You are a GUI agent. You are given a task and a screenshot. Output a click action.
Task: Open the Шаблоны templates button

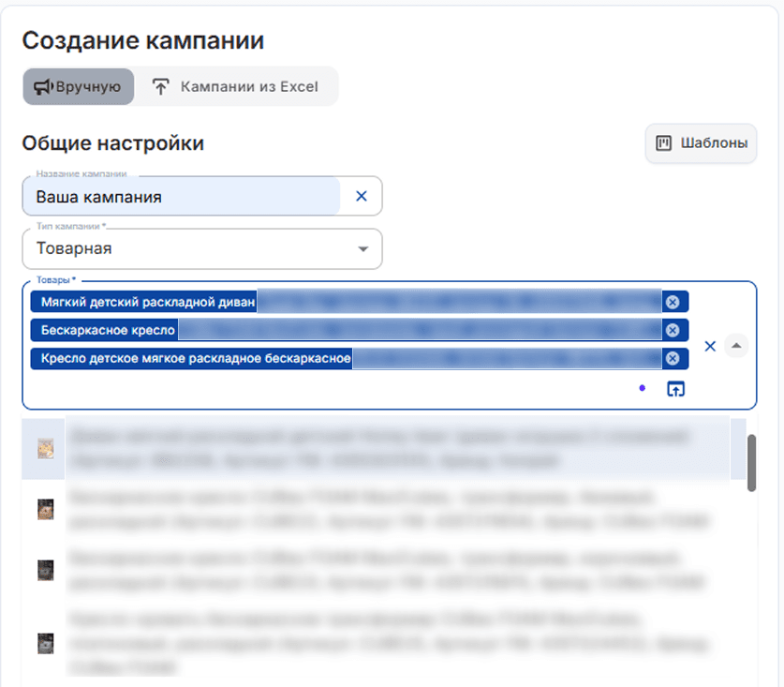click(x=701, y=143)
